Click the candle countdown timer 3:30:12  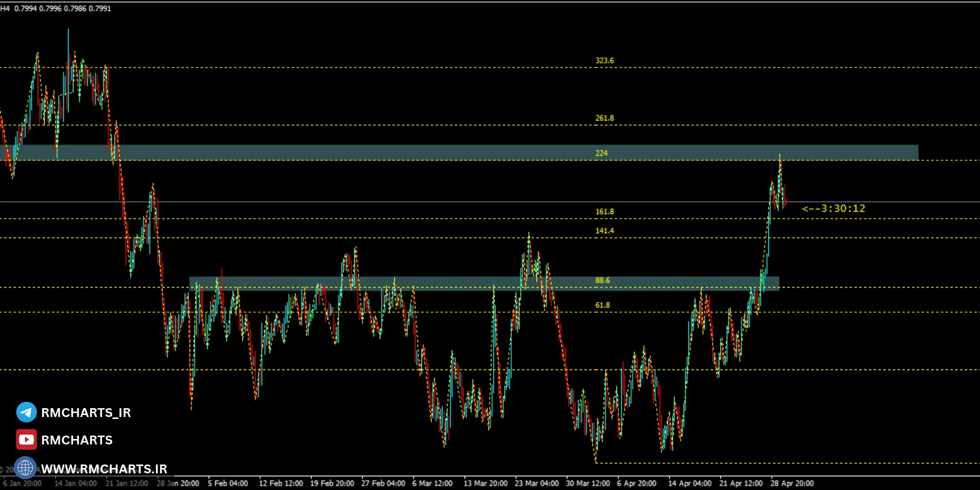coord(833,208)
